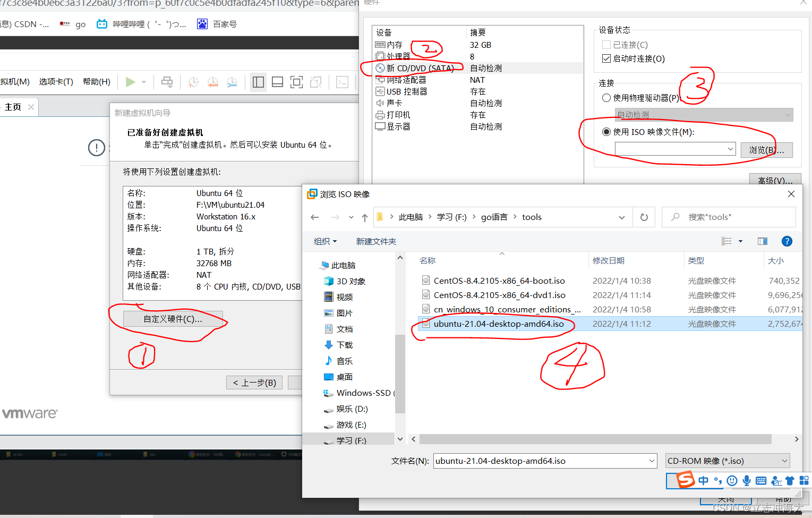Open the 自动检测 physical drive dropdown
812x518 pixels.
click(x=704, y=115)
